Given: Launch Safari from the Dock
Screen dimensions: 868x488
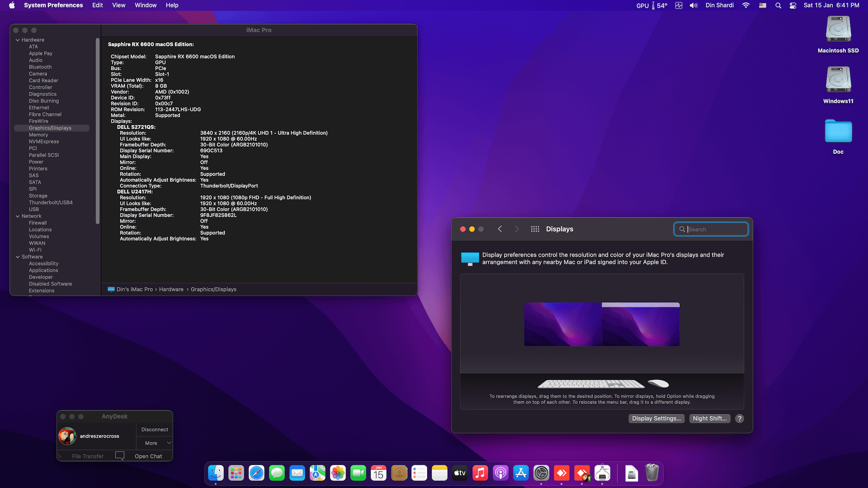Looking at the screenshot, I should coord(256,473).
